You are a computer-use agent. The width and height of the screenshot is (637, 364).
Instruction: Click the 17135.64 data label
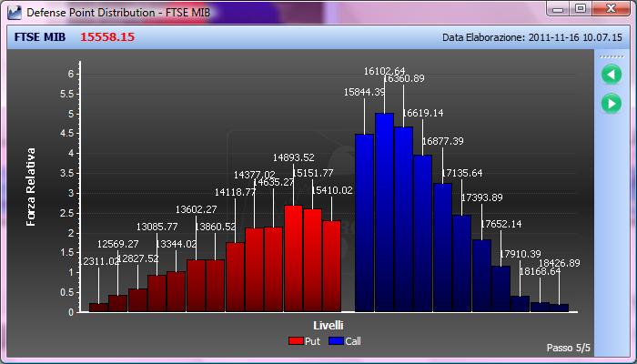click(462, 174)
